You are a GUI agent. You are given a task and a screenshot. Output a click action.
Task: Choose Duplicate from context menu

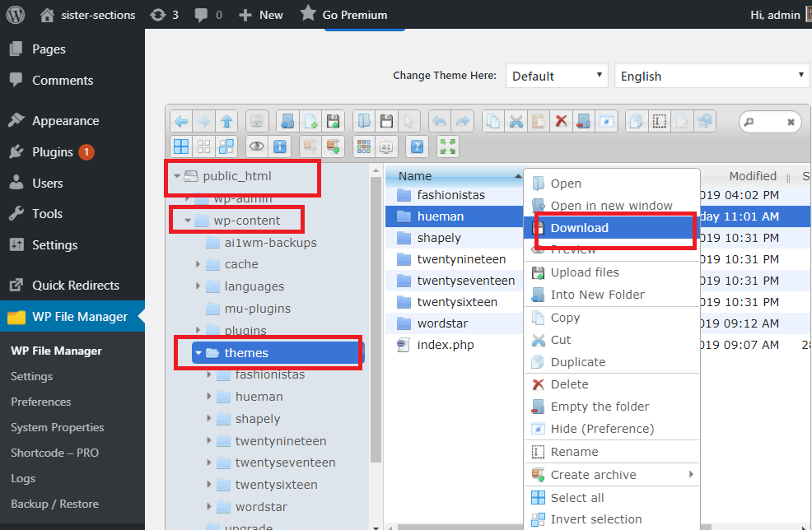(x=612, y=362)
